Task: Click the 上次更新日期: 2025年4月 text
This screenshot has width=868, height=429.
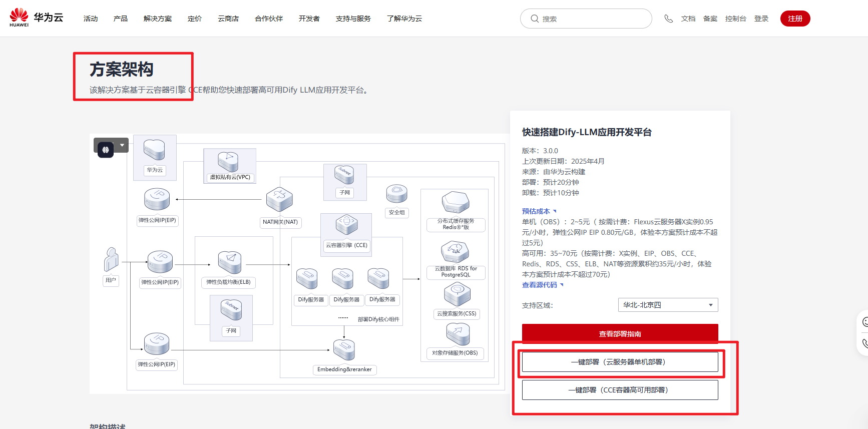Action: click(564, 161)
